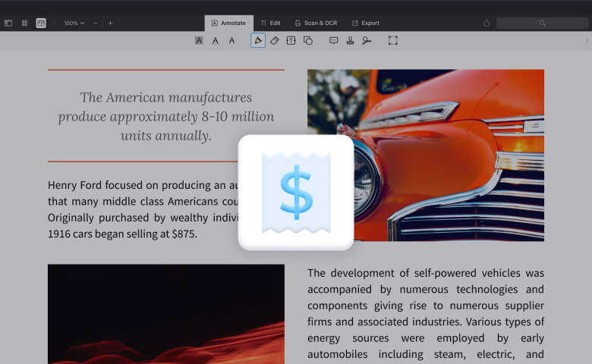Open the signature tool

point(367,40)
